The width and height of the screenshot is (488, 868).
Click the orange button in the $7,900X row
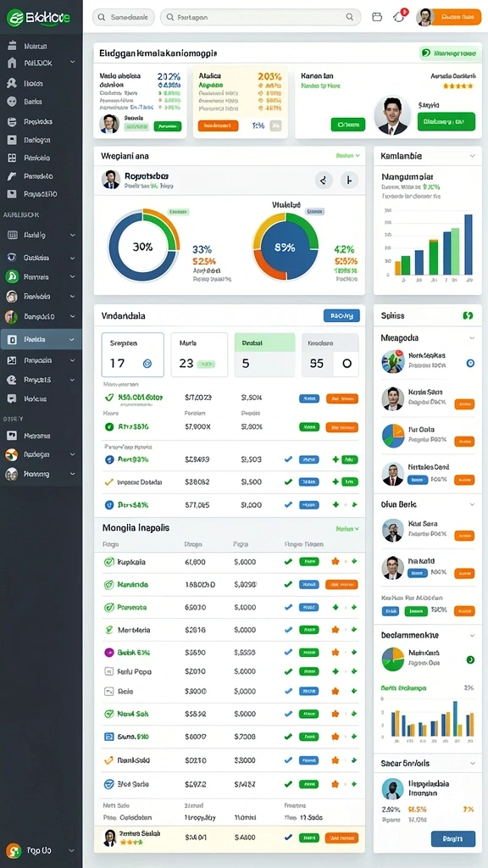click(342, 427)
